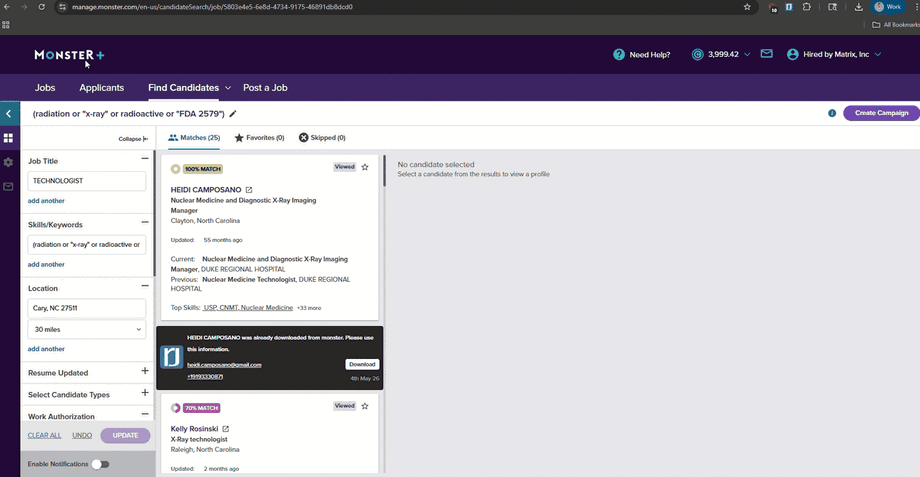This screenshot has height=477, width=920.
Task: Open Heidi Camposano profile in a new window
Action: [249, 190]
